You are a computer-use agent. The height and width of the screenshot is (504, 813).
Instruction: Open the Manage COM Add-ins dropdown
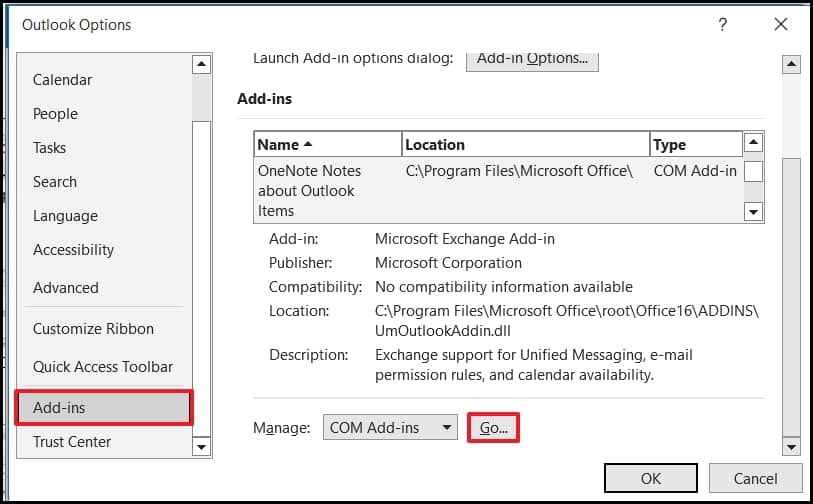(390, 427)
